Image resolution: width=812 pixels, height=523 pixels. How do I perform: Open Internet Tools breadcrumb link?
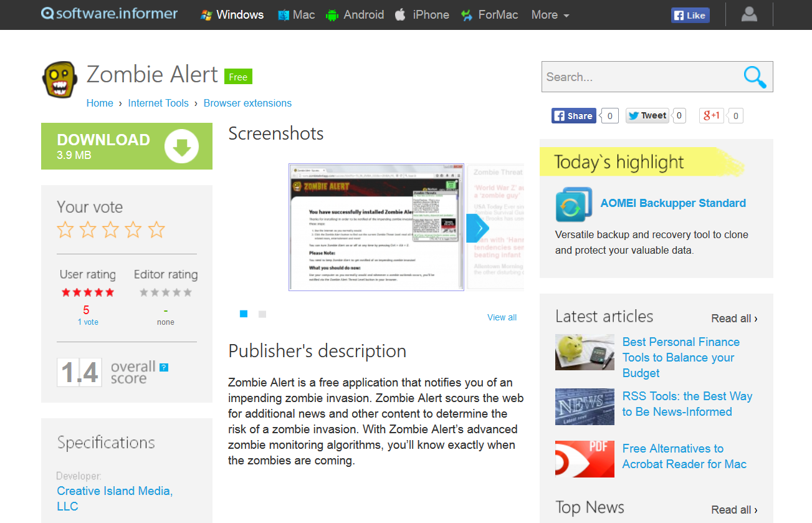pyautogui.click(x=158, y=103)
